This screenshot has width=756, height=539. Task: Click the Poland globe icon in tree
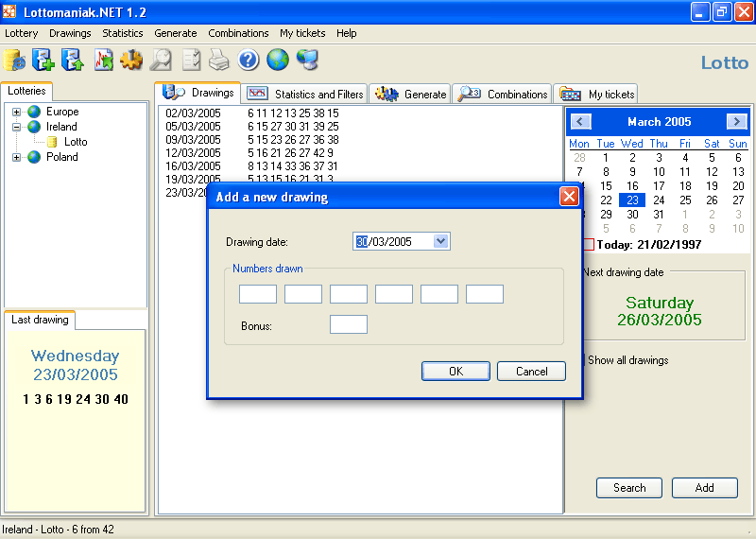click(x=34, y=157)
